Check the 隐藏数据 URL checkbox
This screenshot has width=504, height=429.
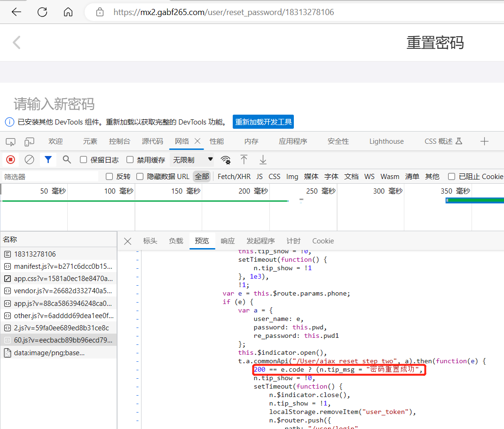(140, 176)
